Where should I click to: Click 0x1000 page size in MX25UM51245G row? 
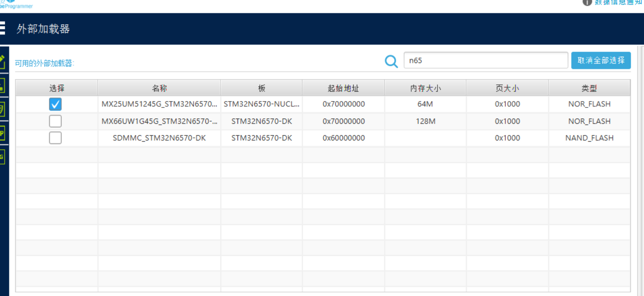(x=507, y=104)
